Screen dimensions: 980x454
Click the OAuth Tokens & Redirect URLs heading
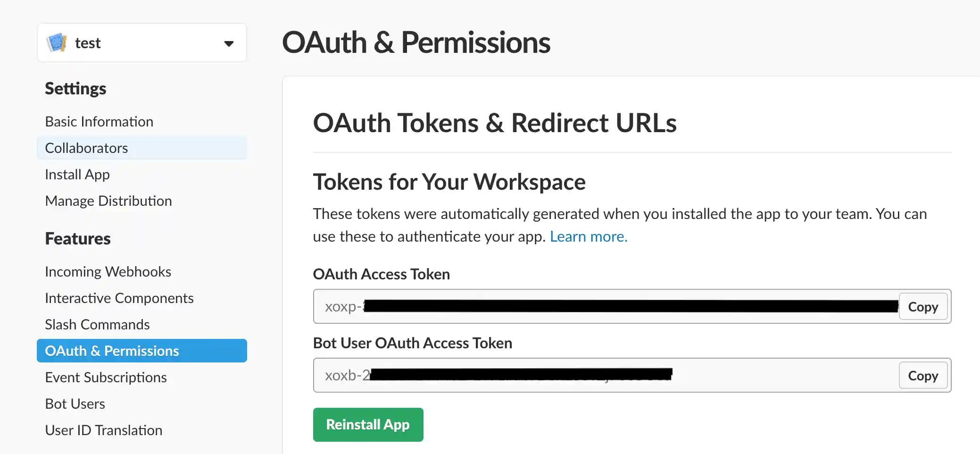coord(495,123)
